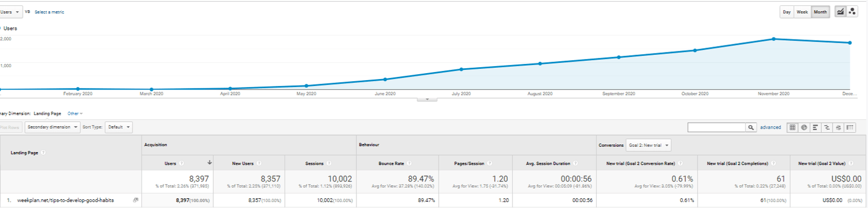Sort by Pages/Session column header

469,164
